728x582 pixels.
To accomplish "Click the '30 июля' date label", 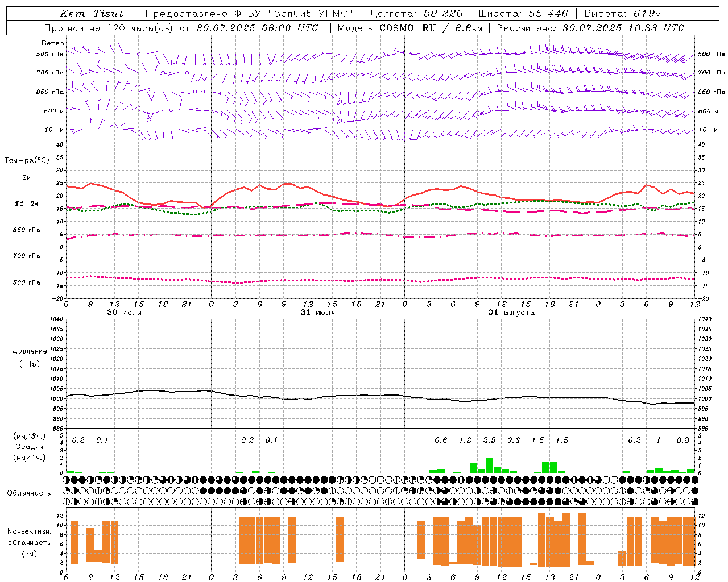I will click(125, 313).
